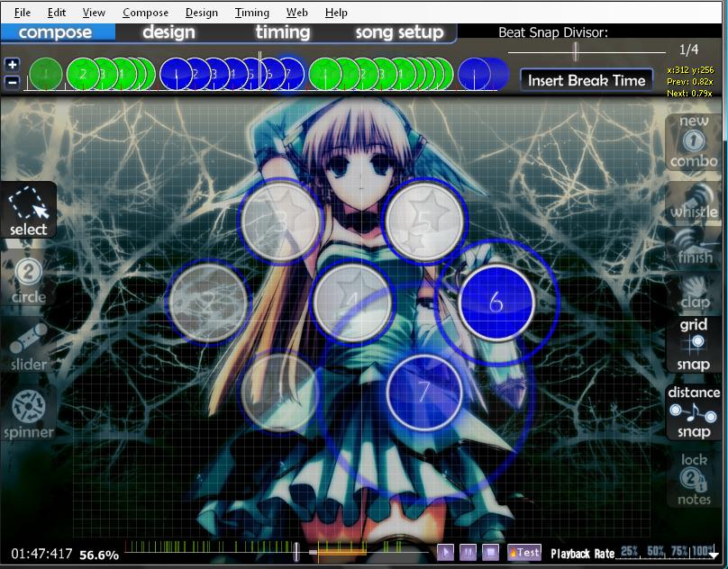This screenshot has height=569, width=728.
Task: Zoom out timeline with minus icon
Action: [x=12, y=82]
